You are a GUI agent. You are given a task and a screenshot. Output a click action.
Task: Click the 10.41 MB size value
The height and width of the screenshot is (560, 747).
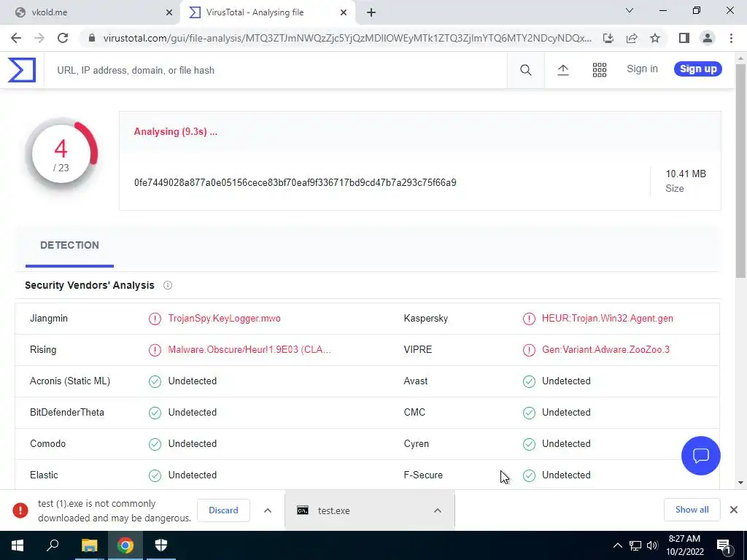686,174
